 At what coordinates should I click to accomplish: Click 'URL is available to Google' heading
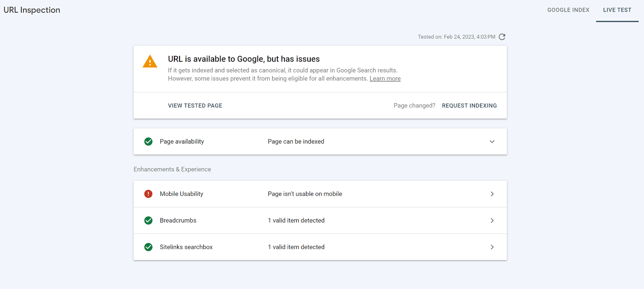(244, 59)
